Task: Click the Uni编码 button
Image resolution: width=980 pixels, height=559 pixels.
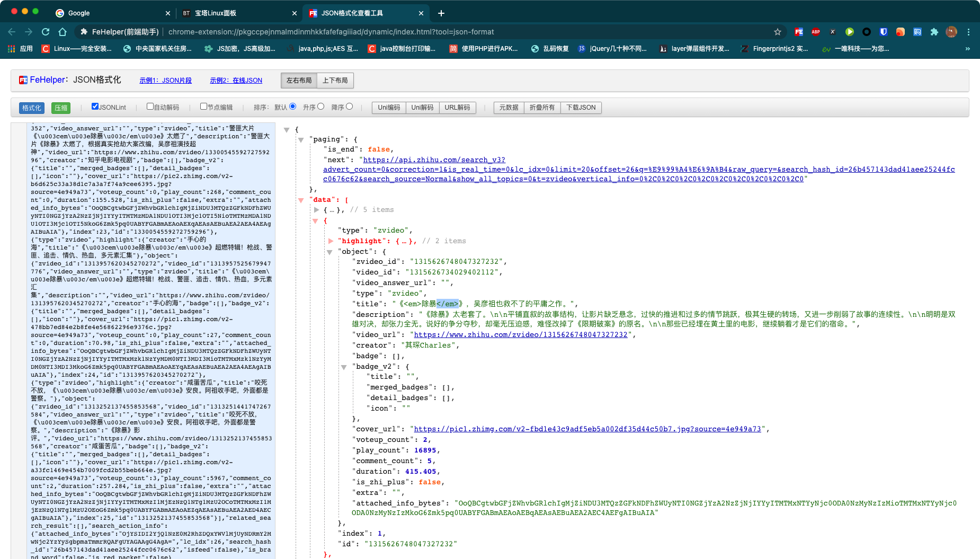Action: point(389,108)
